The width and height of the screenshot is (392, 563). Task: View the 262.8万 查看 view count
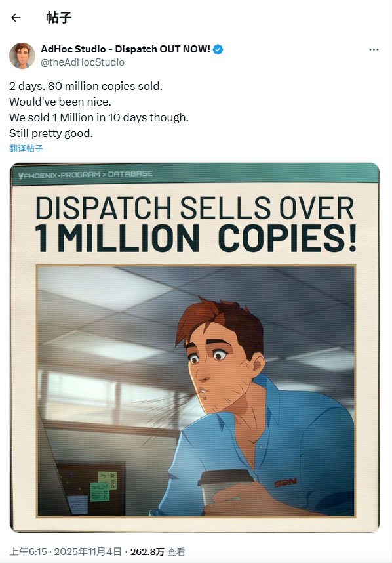tap(157, 551)
